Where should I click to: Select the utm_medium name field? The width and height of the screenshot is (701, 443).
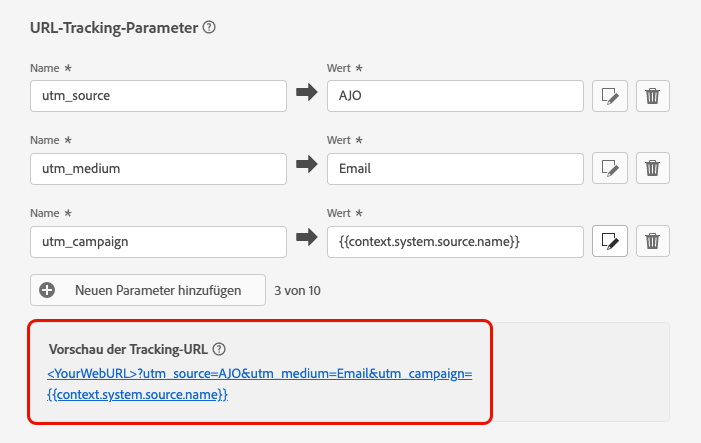pos(158,168)
